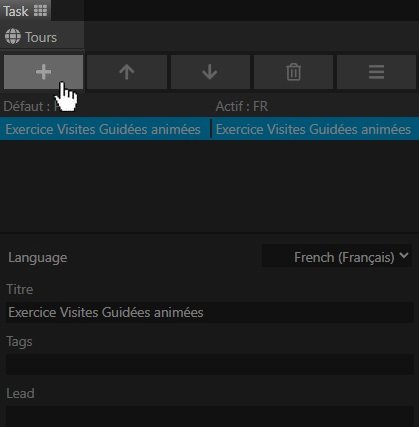Open the hamburger menu for tours

[376, 72]
